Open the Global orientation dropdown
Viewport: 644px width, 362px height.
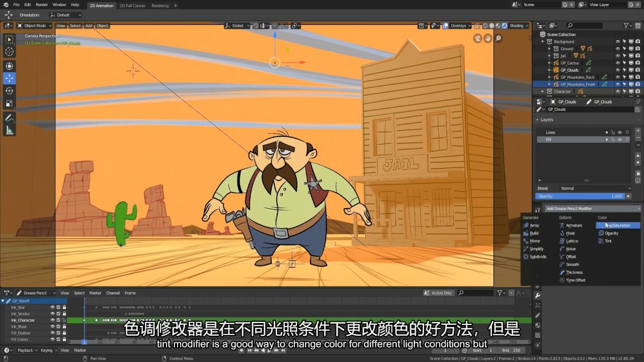coord(237,26)
